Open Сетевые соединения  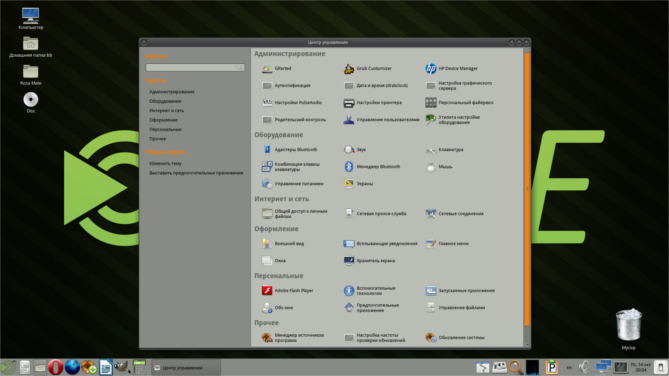[x=454, y=213]
